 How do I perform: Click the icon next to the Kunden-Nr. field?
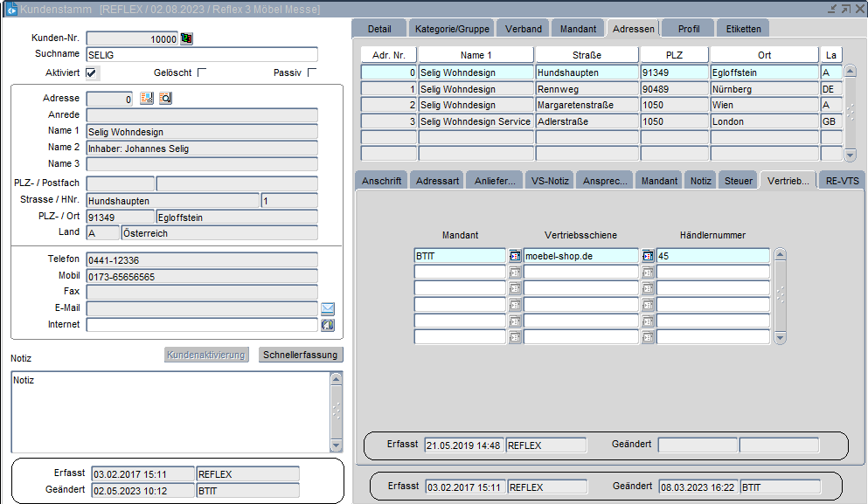point(186,38)
